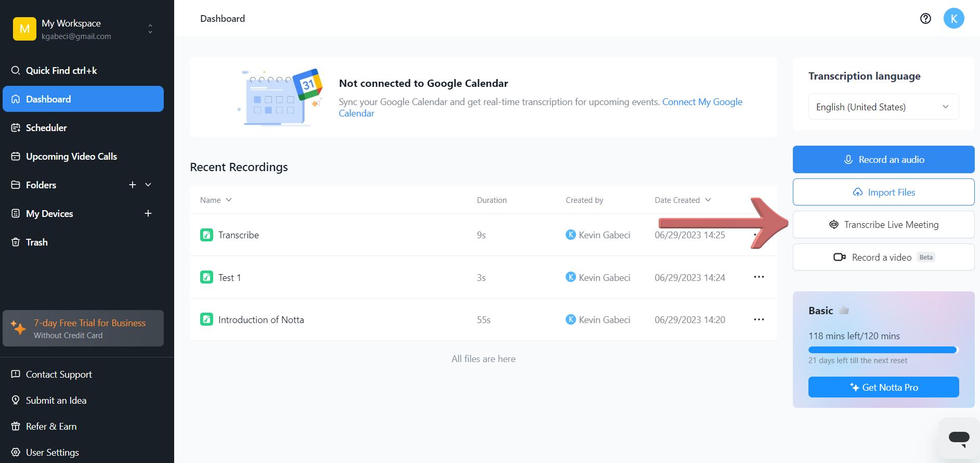This screenshot has width=980, height=463.
Task: Open Contact Support
Action: (x=59, y=375)
